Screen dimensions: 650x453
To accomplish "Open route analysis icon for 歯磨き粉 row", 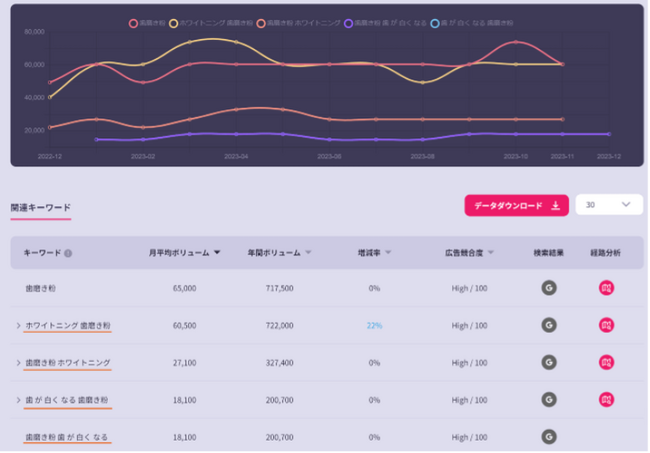I will (606, 288).
